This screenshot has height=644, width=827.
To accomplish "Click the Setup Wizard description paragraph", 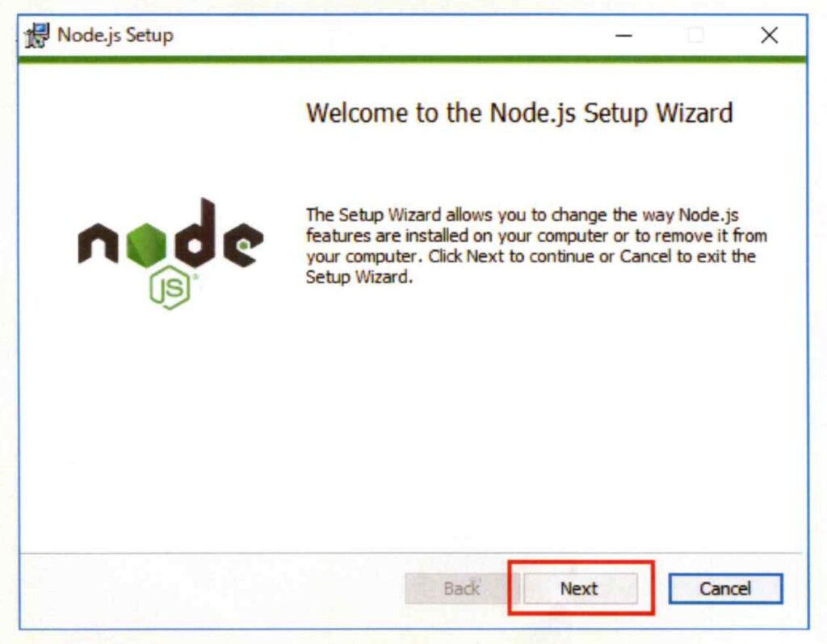I will (536, 245).
